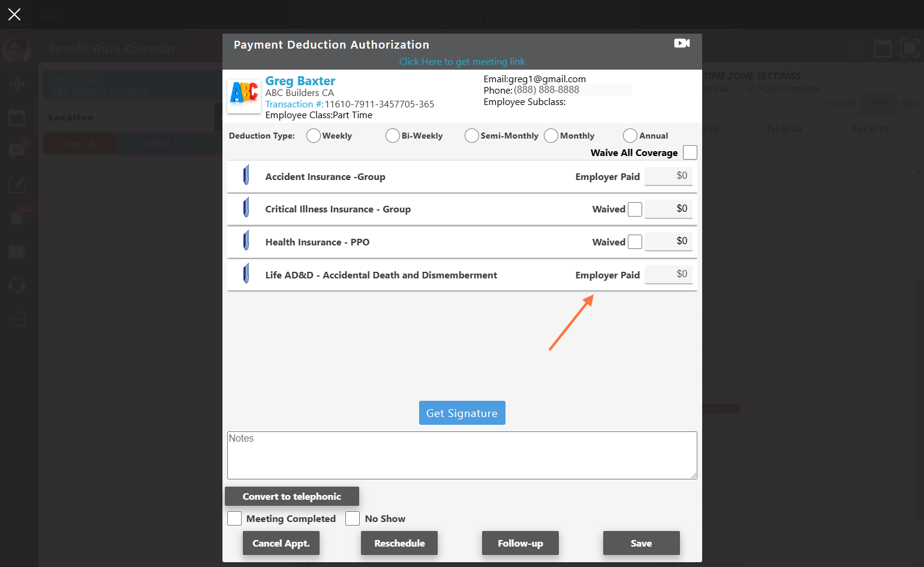Viewport: 924px width, 567px height.
Task: Select Bi-Weekly deduction type
Action: (x=393, y=136)
